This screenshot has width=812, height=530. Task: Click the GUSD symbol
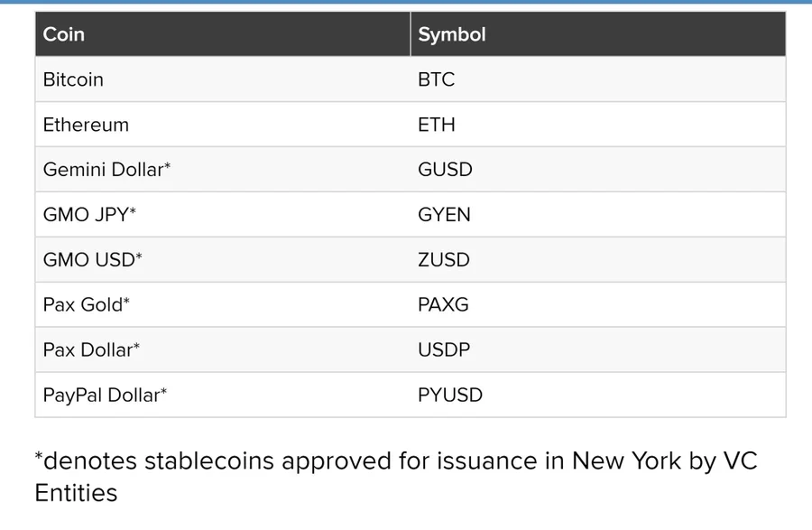pyautogui.click(x=445, y=170)
